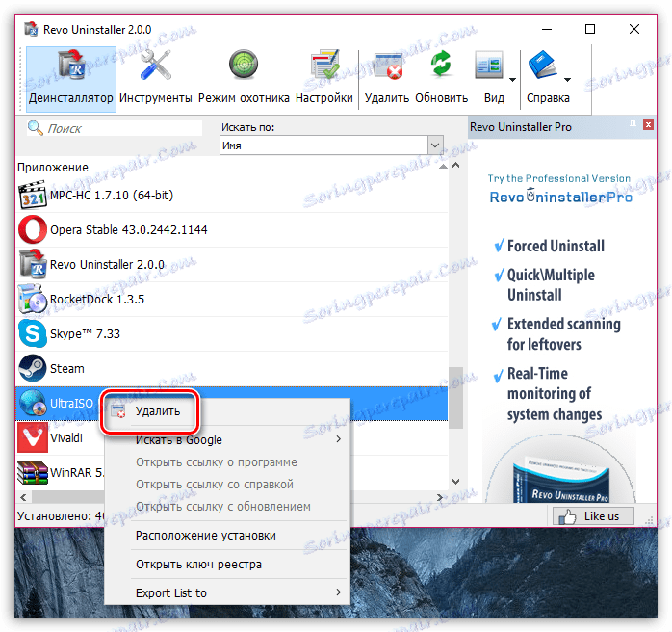The height and width of the screenshot is (632, 672).
Task: Click the Steam icon
Action: click(33, 369)
